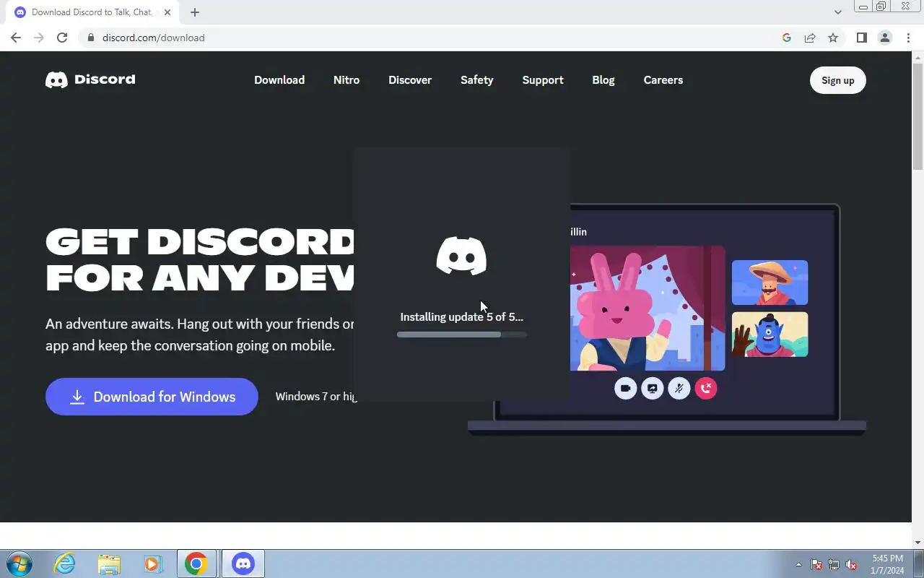Click the muted microphone icon in illustration

point(679,388)
